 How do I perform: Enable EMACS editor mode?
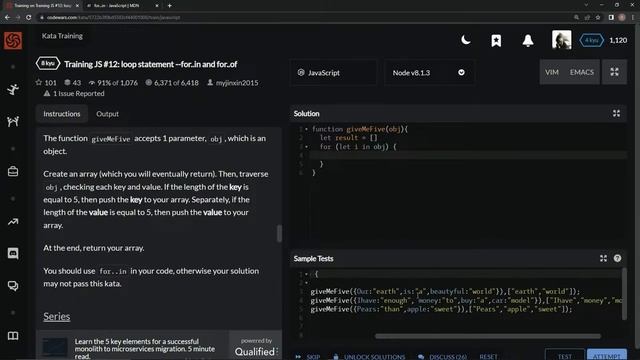click(x=582, y=72)
